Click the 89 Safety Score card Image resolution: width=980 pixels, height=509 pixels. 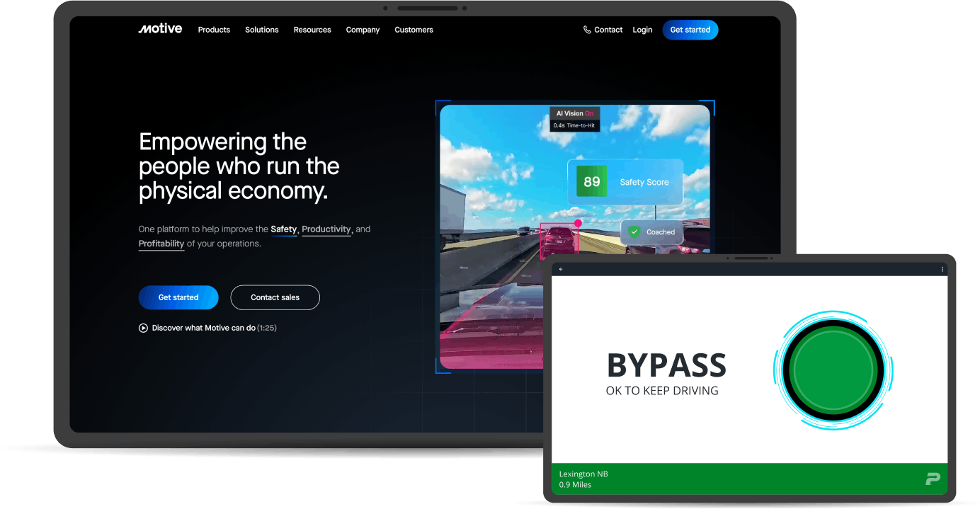625,182
